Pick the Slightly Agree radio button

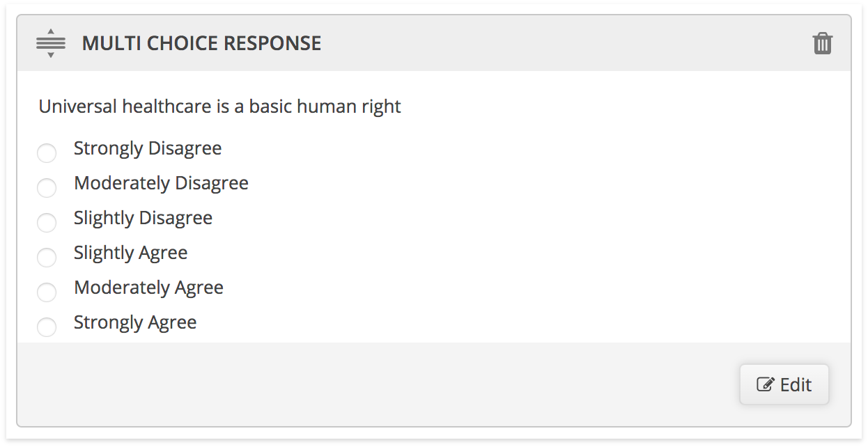[x=47, y=258]
